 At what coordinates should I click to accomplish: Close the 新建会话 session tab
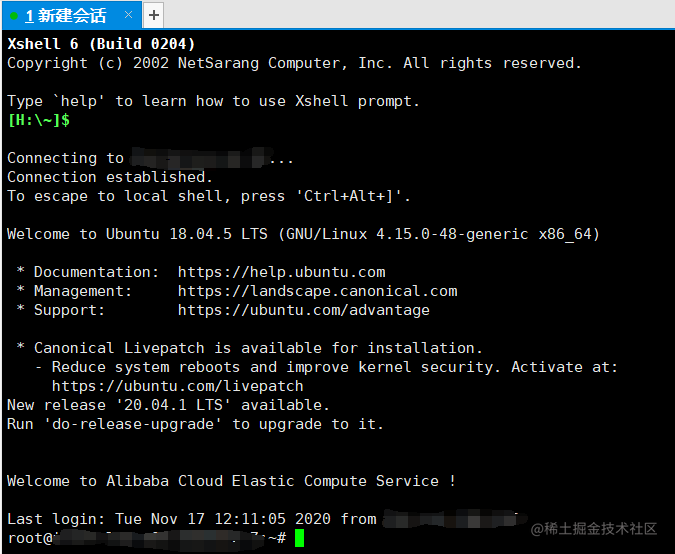click(x=128, y=15)
